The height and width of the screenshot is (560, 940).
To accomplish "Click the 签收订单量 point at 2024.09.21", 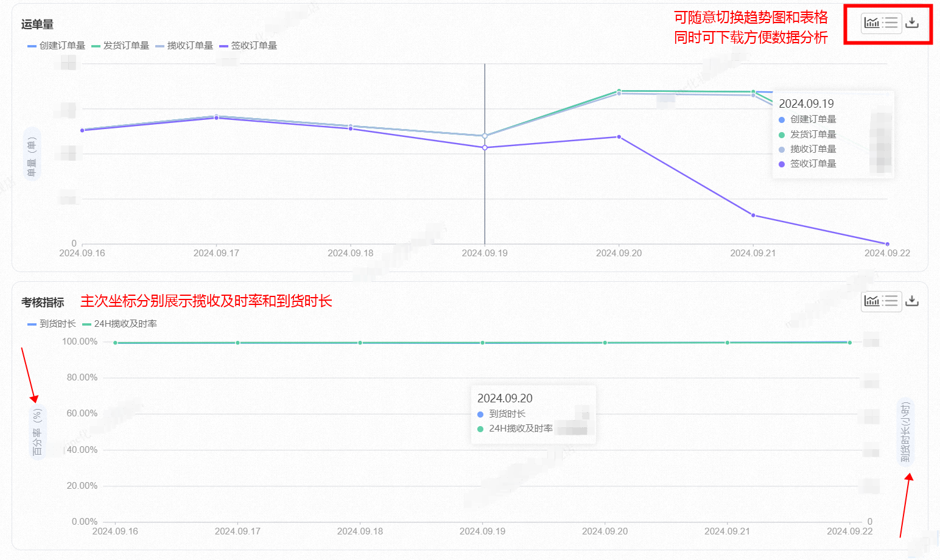I will click(753, 215).
